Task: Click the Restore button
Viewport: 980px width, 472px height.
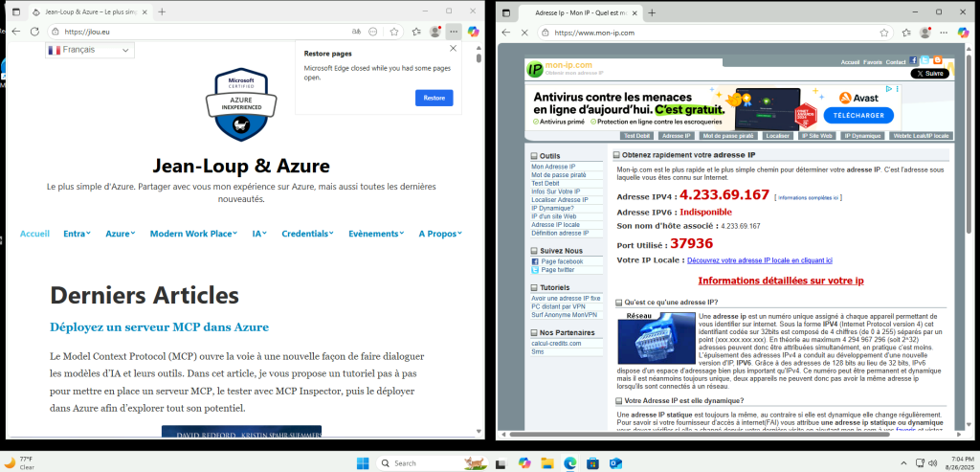Action: [434, 99]
